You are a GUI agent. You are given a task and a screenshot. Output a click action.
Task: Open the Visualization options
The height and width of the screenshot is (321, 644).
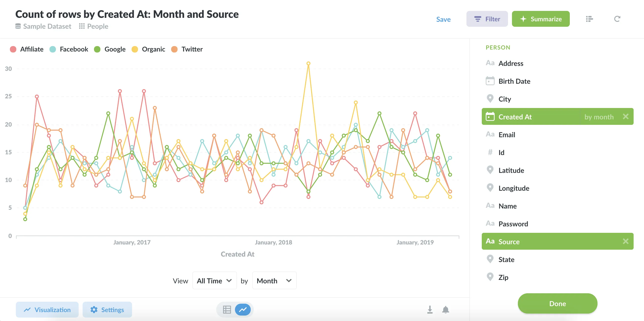[x=47, y=310]
